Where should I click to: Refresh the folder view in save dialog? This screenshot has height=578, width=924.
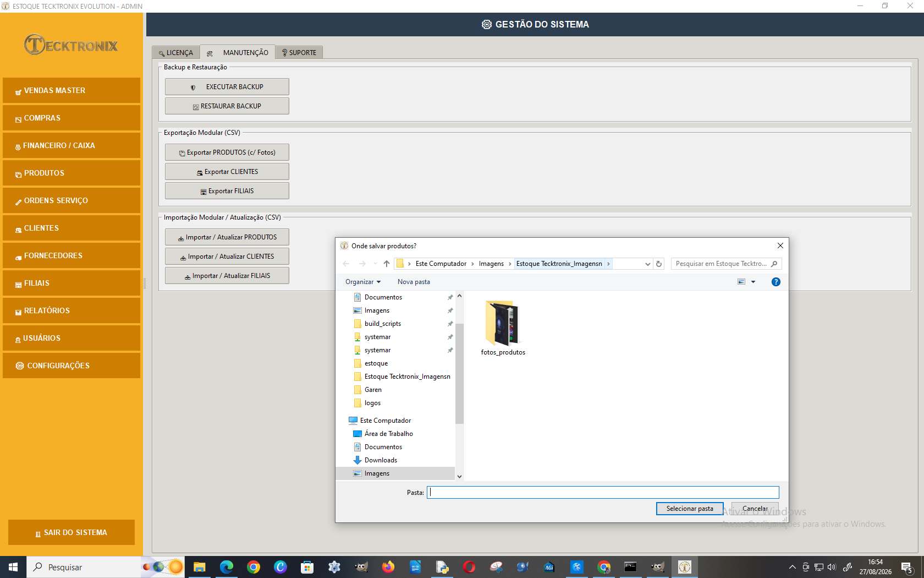(x=659, y=264)
